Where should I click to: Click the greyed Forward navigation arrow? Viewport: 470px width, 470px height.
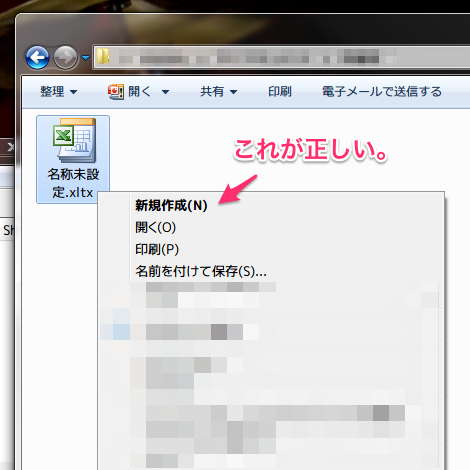click(x=65, y=57)
